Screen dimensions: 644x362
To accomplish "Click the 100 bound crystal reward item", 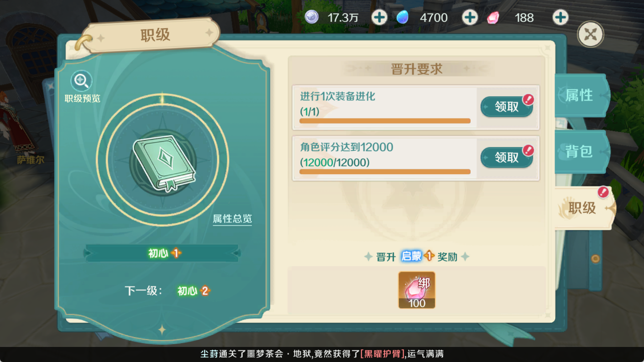I will [417, 290].
